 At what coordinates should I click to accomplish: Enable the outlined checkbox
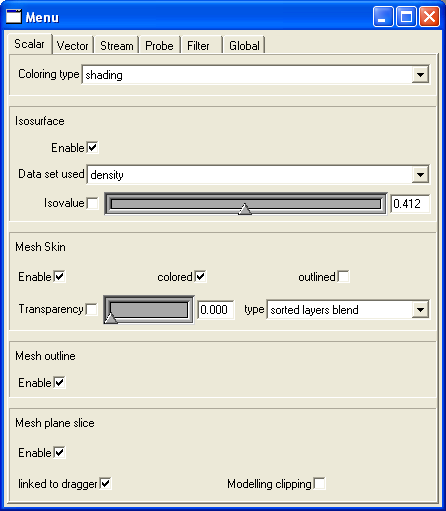pos(343,276)
